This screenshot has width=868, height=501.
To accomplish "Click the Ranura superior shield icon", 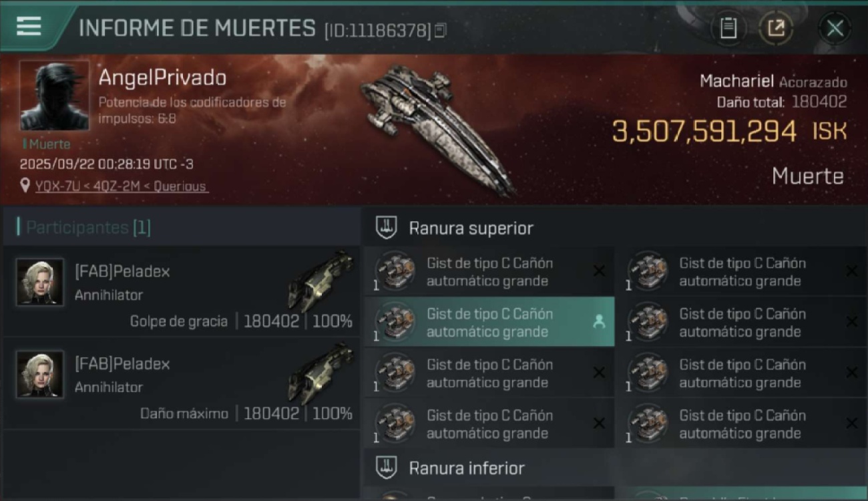I will pos(387,228).
